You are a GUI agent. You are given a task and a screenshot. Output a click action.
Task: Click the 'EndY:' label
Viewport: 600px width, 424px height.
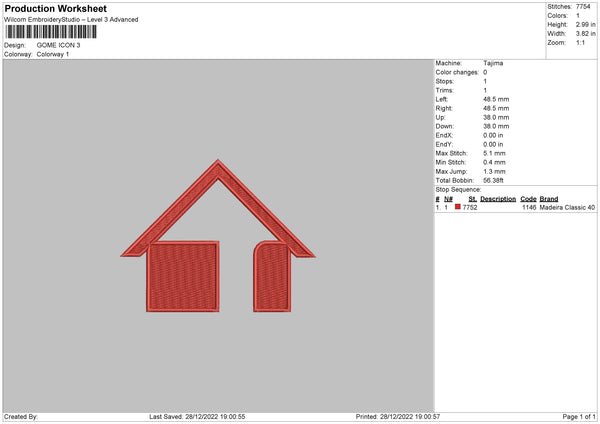444,145
